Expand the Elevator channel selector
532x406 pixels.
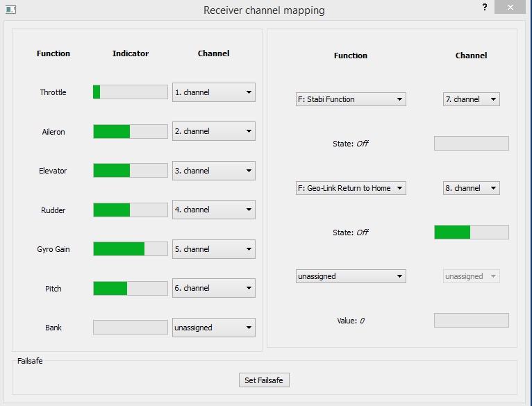point(213,171)
